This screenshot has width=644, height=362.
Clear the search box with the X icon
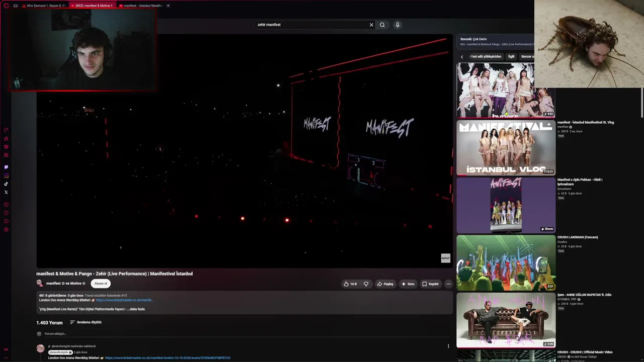[371, 25]
